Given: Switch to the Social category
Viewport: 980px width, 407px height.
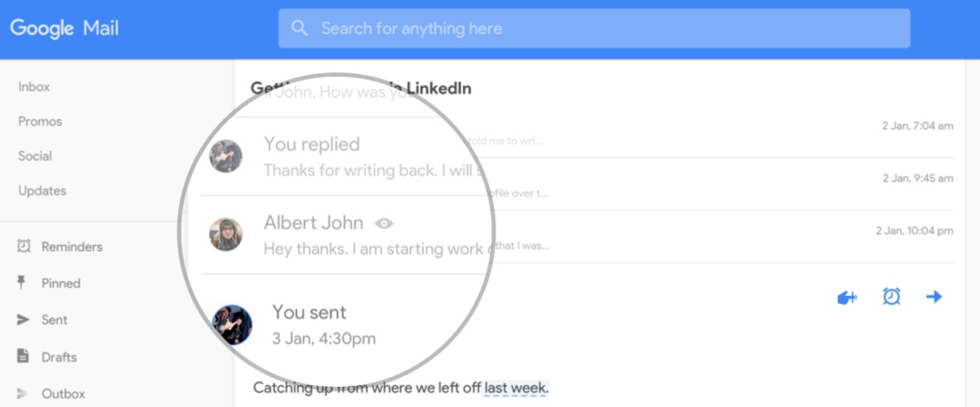Looking at the screenshot, I should tap(35, 156).
